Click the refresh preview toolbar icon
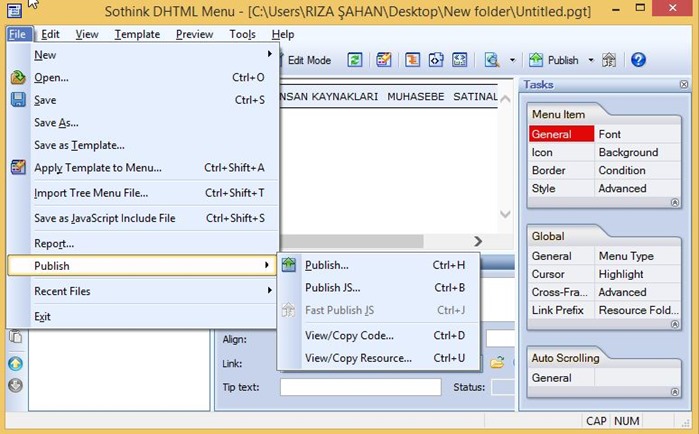Viewport: 699px width, 434px height. 355,60
